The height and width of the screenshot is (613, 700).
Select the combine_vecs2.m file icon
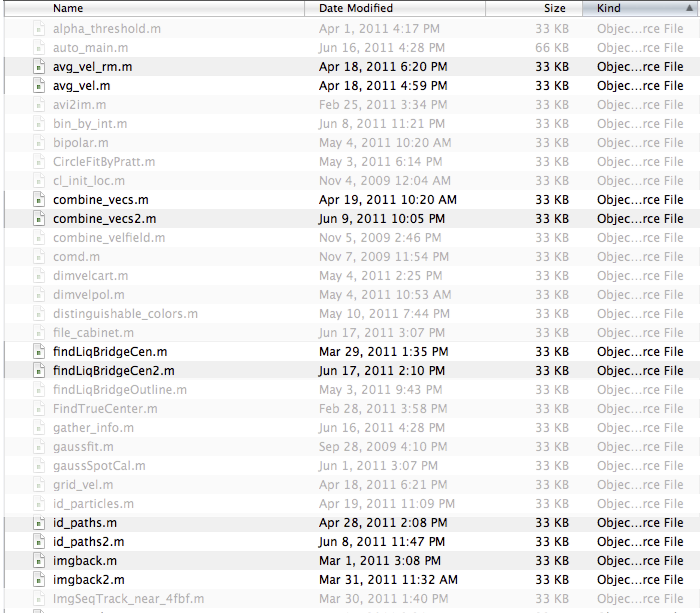(x=39, y=219)
